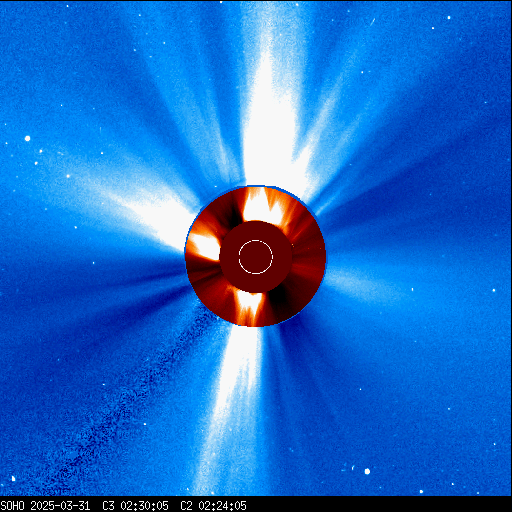512x512 pixels.
Task: Click the C3 02:30:05 timestamp
Action: click(135, 506)
